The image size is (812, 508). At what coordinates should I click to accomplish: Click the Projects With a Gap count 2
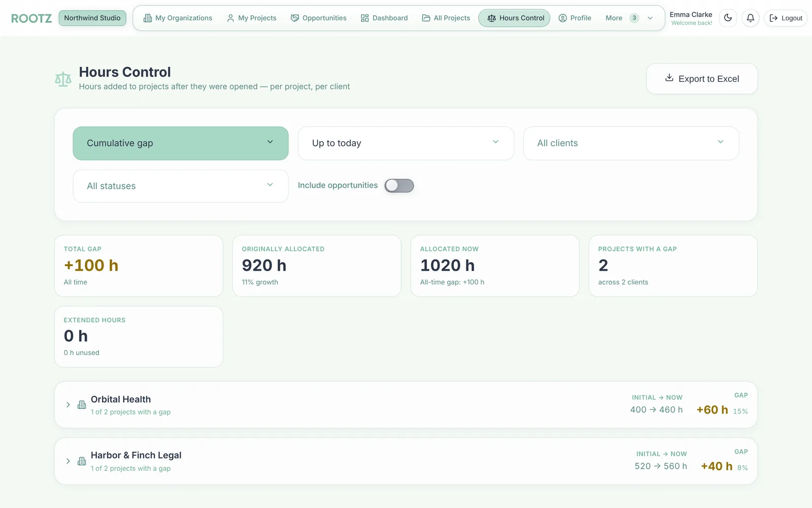[x=603, y=265]
